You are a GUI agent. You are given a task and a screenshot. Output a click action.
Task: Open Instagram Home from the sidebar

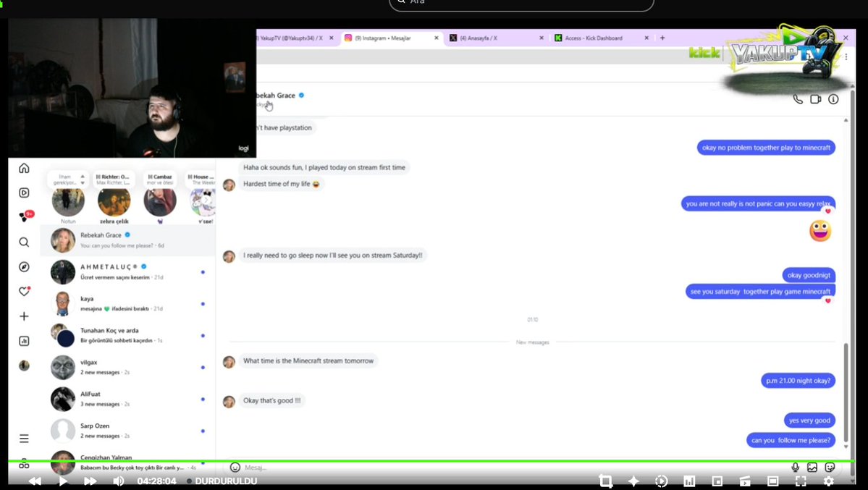[24, 169]
